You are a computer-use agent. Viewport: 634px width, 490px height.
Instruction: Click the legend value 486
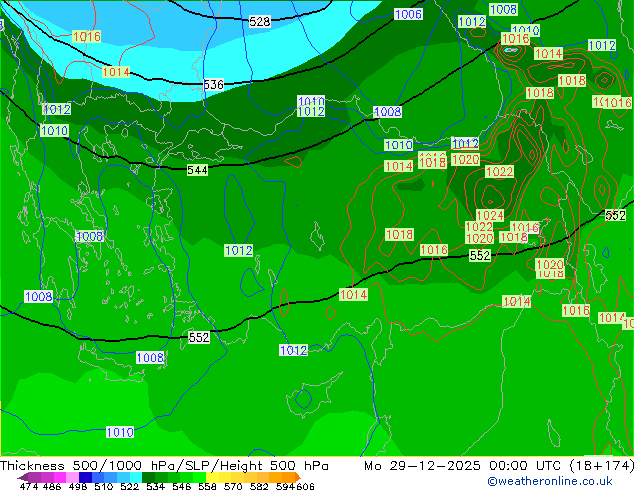52,486
